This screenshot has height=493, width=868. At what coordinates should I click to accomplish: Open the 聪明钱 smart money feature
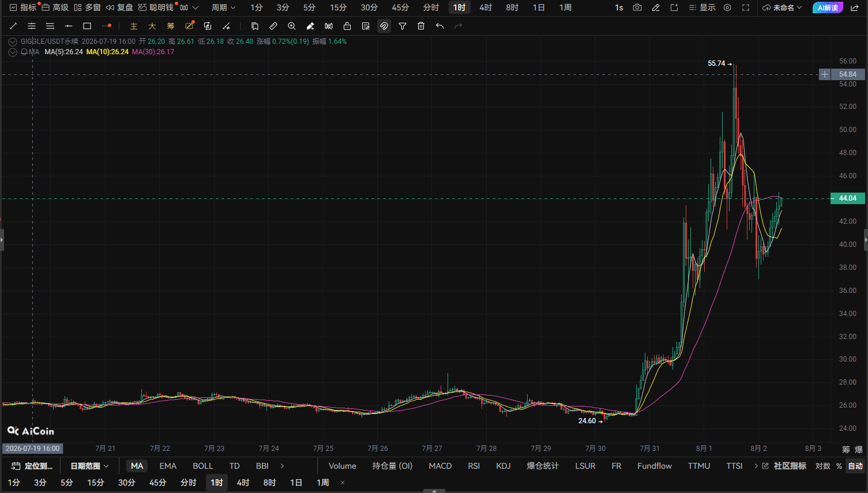pyautogui.click(x=156, y=7)
